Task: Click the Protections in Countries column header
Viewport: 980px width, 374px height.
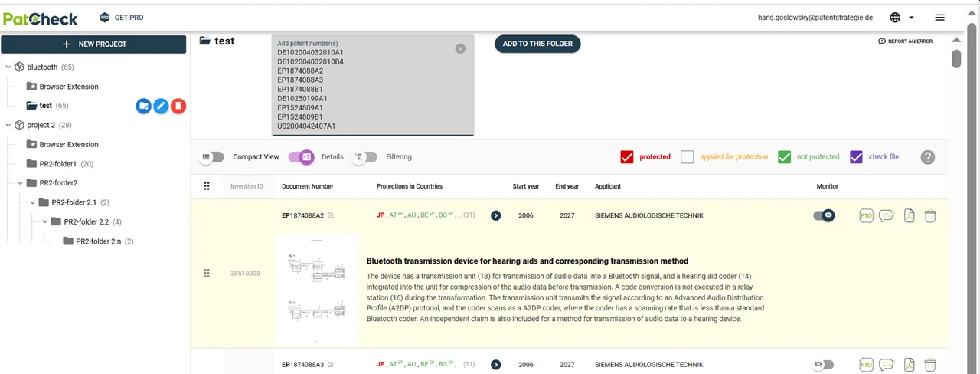Action: pyautogui.click(x=410, y=186)
